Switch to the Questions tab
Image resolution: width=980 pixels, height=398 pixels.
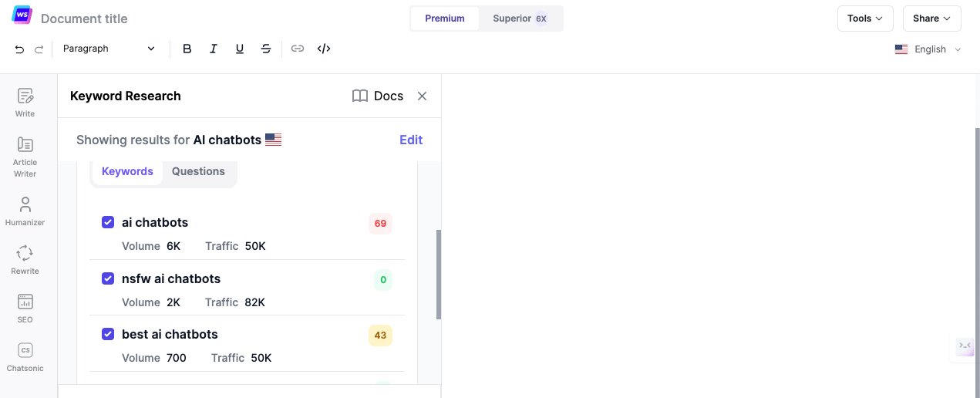coord(198,171)
